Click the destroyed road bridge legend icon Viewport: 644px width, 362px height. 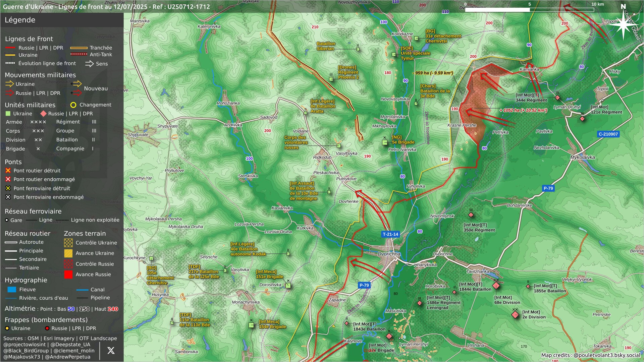click(8, 171)
